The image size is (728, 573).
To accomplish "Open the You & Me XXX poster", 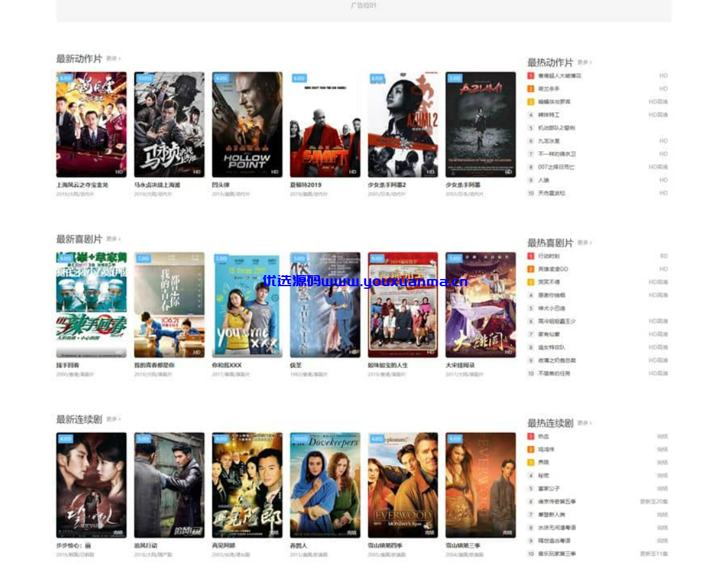I will pos(247,305).
